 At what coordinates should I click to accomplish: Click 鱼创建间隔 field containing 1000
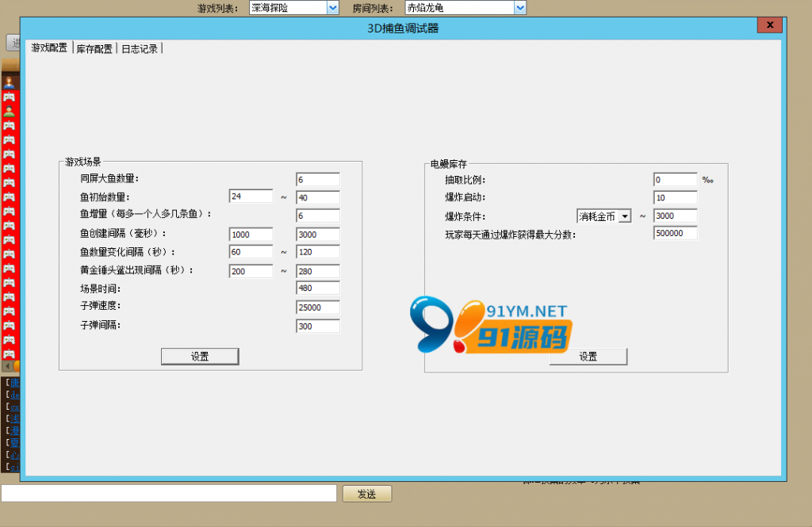(x=251, y=235)
